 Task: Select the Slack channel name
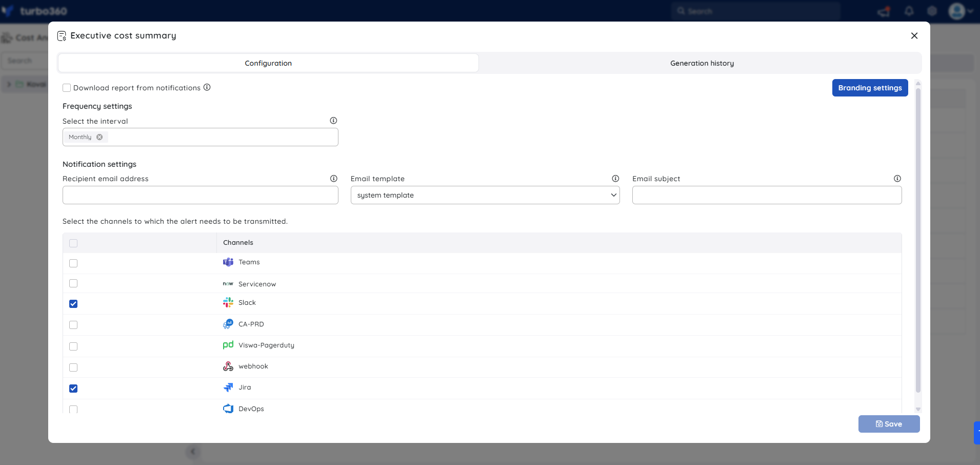(247, 303)
